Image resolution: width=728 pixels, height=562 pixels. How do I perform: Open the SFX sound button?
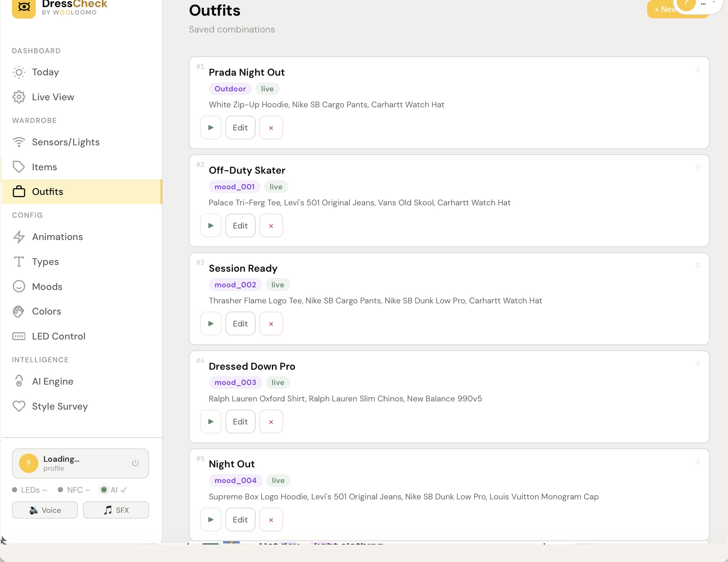[x=116, y=510]
